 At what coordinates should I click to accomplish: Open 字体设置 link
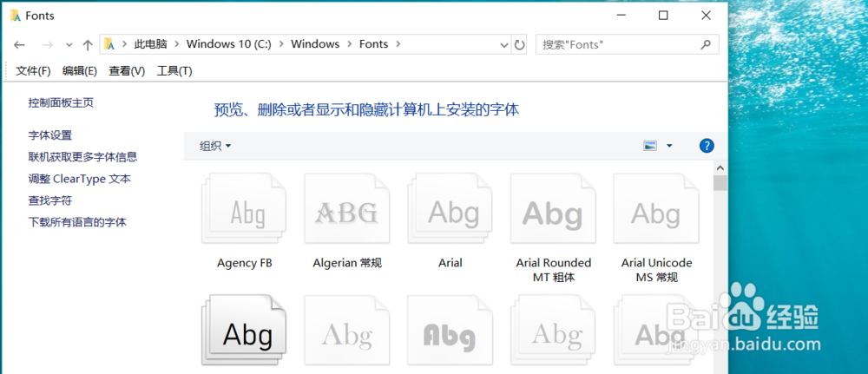(50, 135)
